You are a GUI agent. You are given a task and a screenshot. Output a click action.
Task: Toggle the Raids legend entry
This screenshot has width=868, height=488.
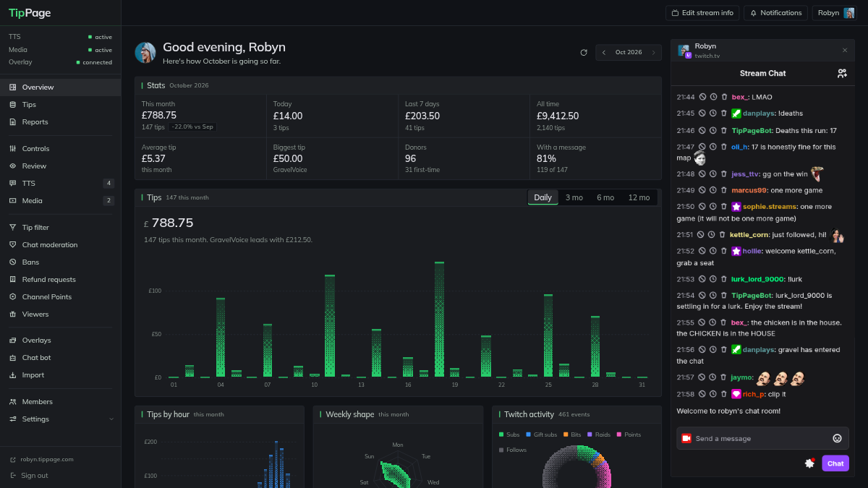(x=600, y=435)
